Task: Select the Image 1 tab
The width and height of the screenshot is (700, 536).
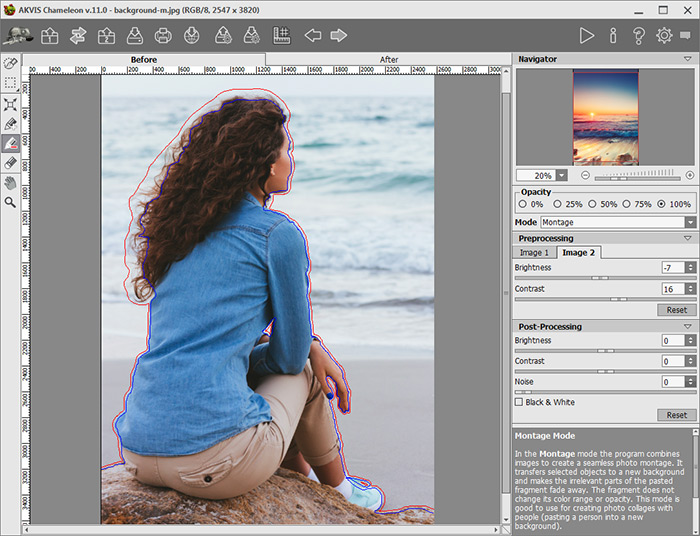Action: tap(534, 253)
